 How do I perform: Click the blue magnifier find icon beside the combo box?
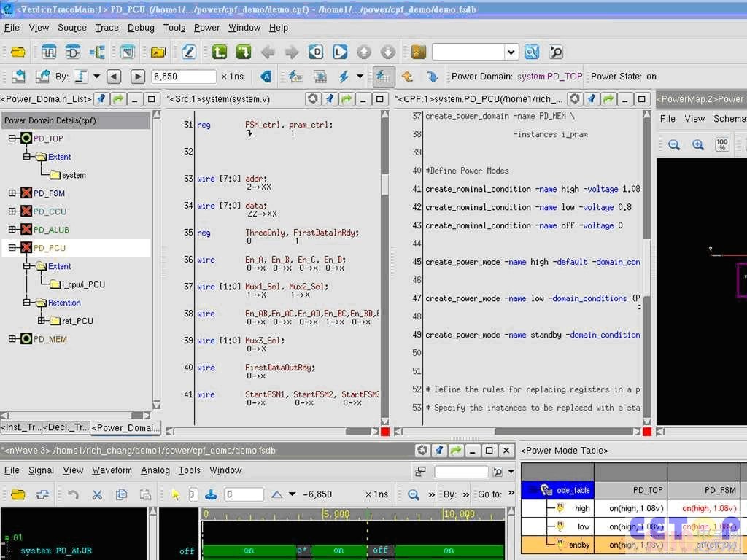click(532, 52)
